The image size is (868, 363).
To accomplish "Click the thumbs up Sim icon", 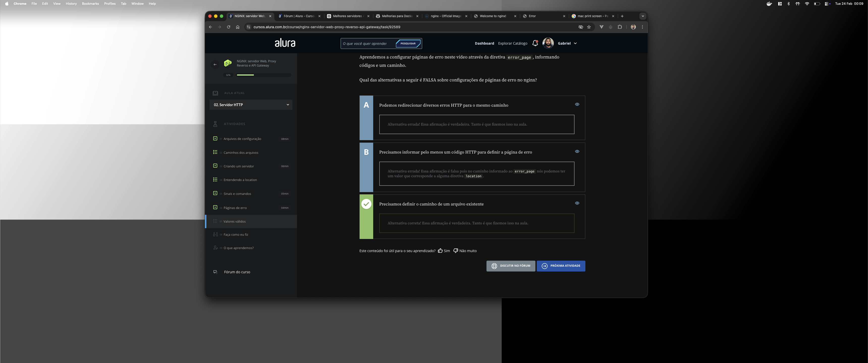I will click(440, 251).
